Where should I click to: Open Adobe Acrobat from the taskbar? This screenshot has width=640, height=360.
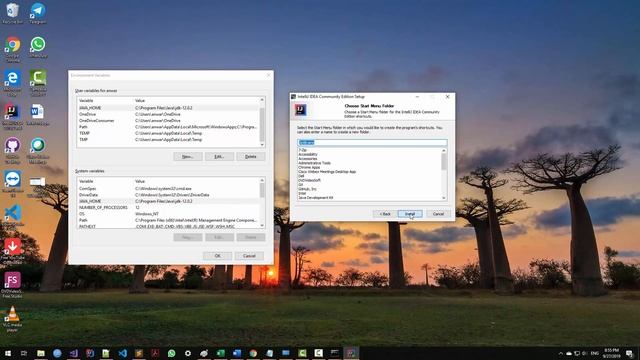point(155,353)
